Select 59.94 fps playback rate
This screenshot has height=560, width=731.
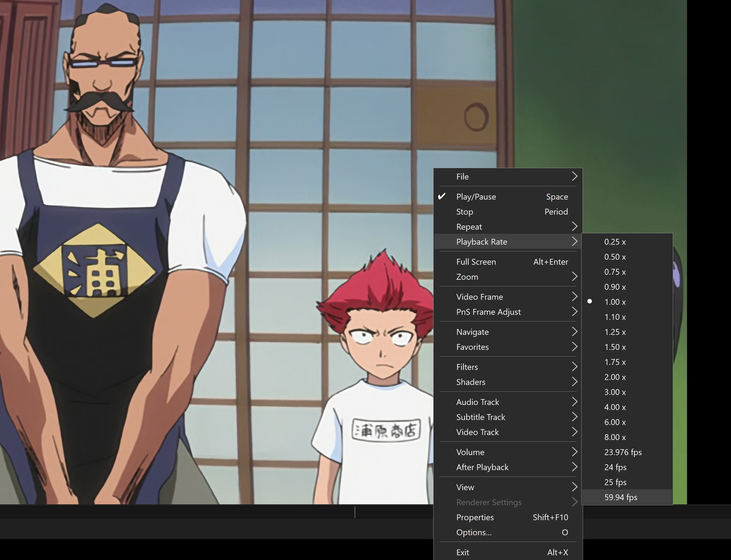620,497
